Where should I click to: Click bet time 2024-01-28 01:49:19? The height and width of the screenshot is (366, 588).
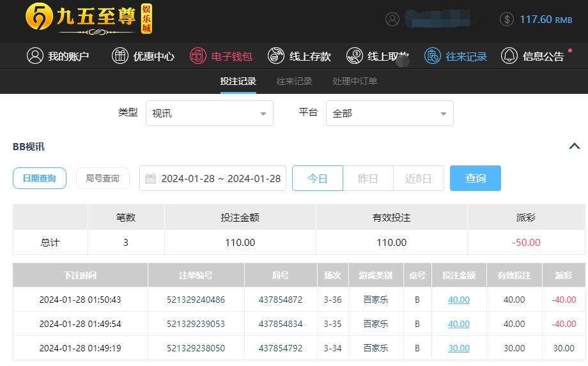point(81,348)
